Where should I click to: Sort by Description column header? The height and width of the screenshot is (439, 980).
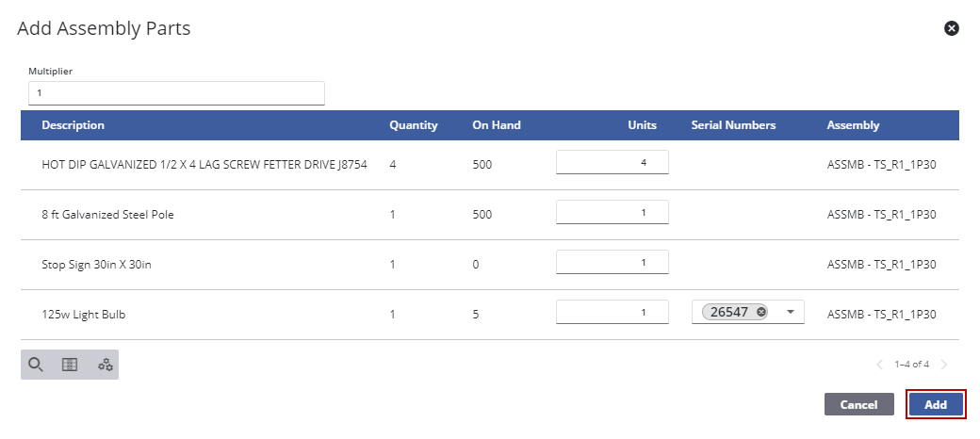73,125
